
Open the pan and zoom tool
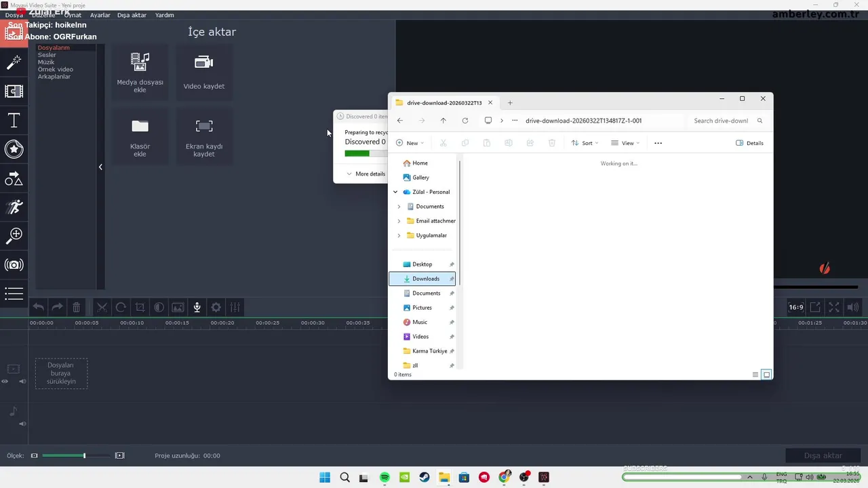click(14, 235)
